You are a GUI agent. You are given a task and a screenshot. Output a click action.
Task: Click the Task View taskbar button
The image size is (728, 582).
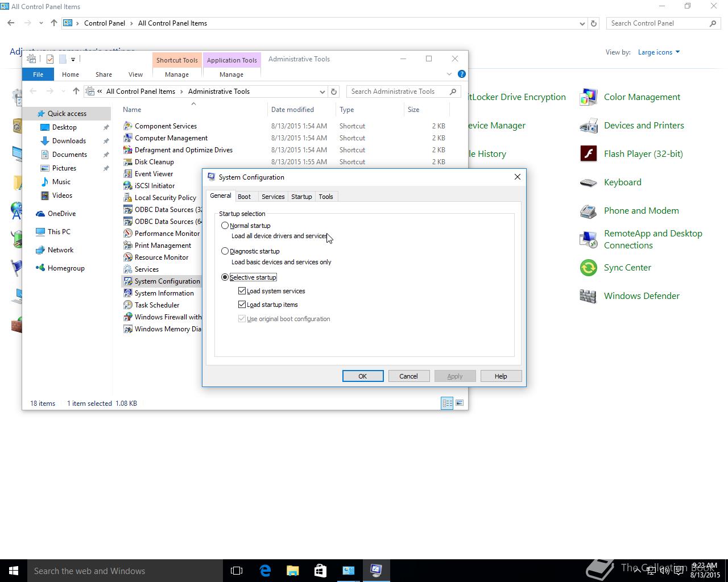click(x=237, y=571)
